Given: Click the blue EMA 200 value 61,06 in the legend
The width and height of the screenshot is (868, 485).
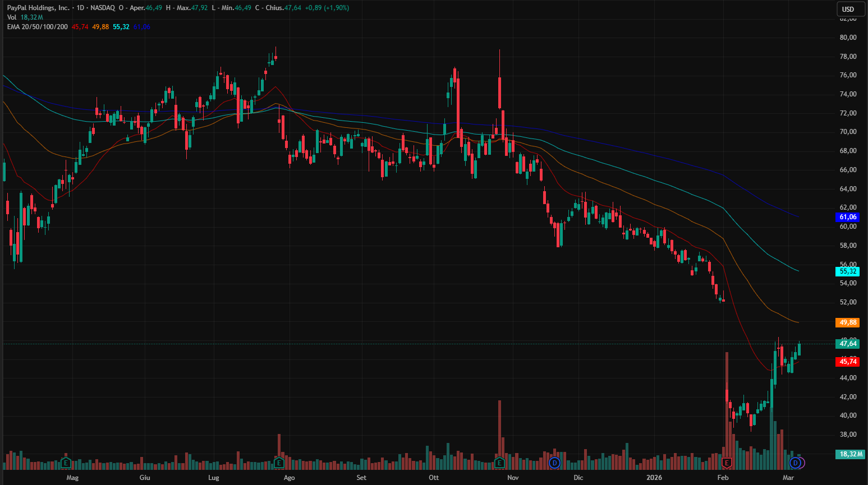Looking at the screenshot, I should coord(142,27).
